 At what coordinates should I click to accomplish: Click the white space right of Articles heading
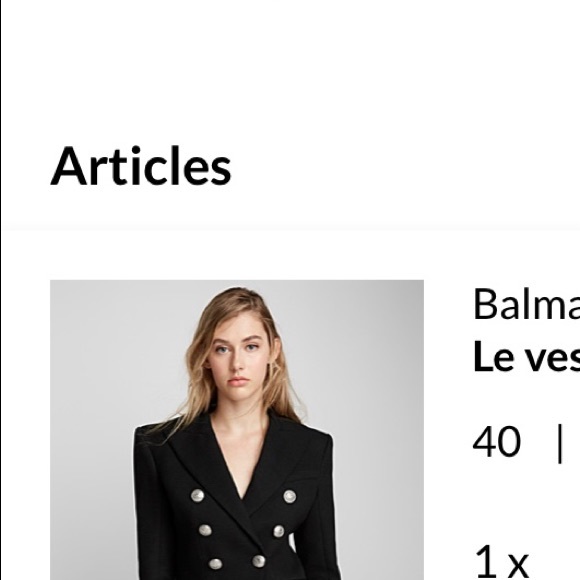pos(407,166)
